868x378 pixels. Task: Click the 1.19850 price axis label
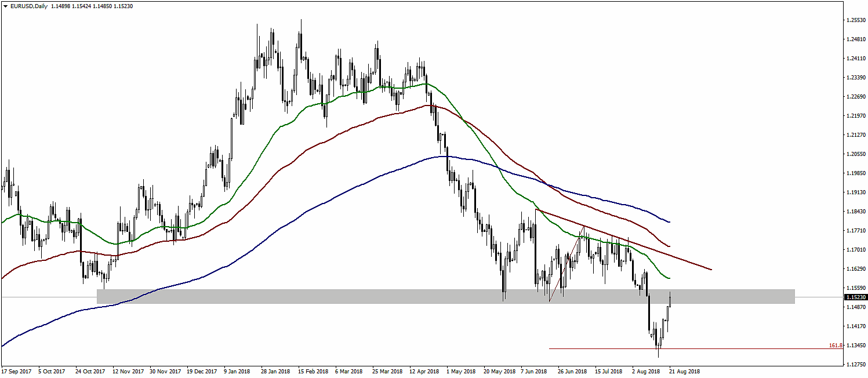pyautogui.click(x=856, y=173)
